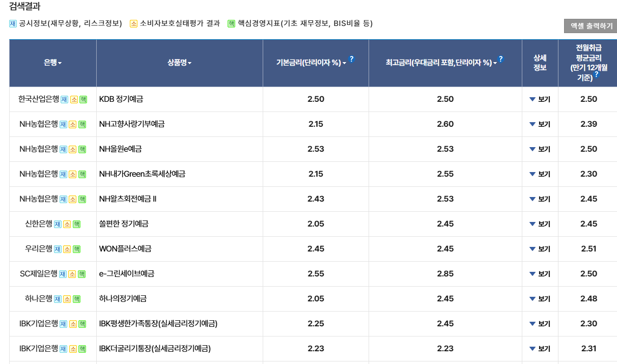Viewport: 617px width, 364px height.
Task: Click 핵 icon in IBK평생한가족통장 row
Action: 82,324
